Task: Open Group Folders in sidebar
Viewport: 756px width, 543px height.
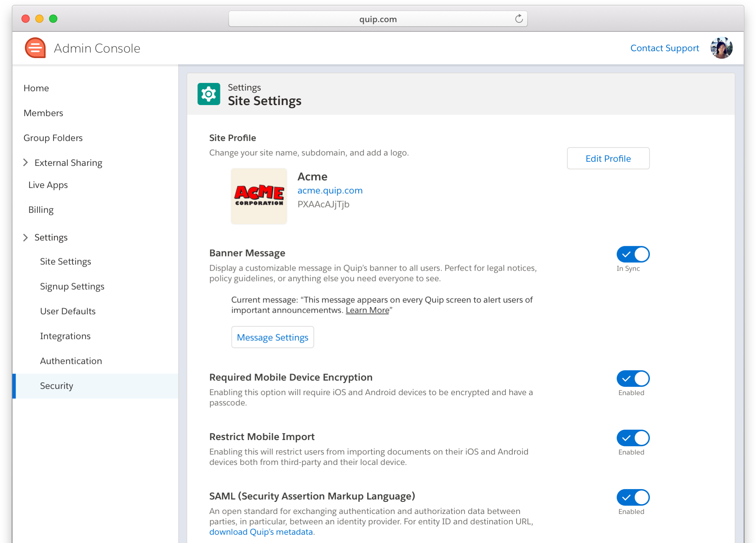Action: click(x=53, y=138)
